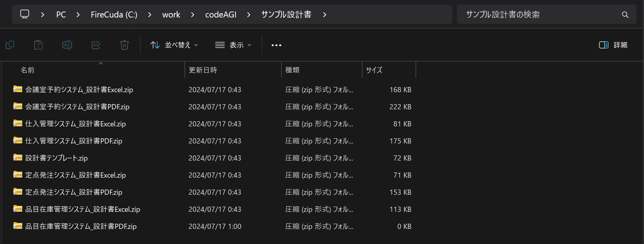The image size is (644, 244).
Task: Expand chevron after work breadcrumb
Action: coord(193,15)
